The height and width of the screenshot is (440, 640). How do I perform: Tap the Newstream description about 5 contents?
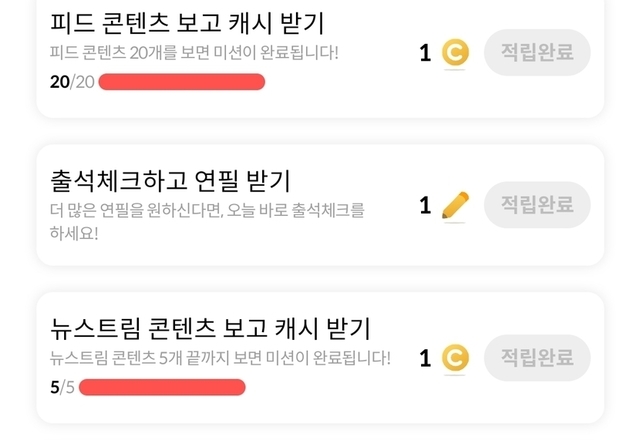(220, 357)
